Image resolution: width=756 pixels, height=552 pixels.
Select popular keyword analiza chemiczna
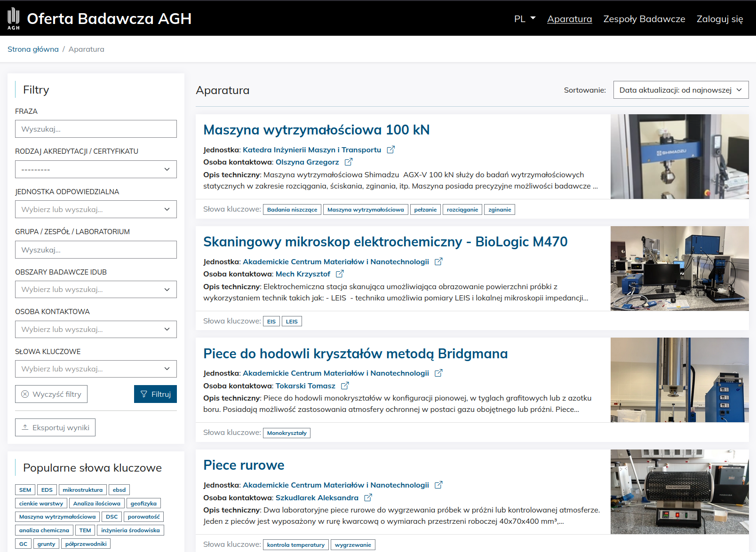pos(44,530)
